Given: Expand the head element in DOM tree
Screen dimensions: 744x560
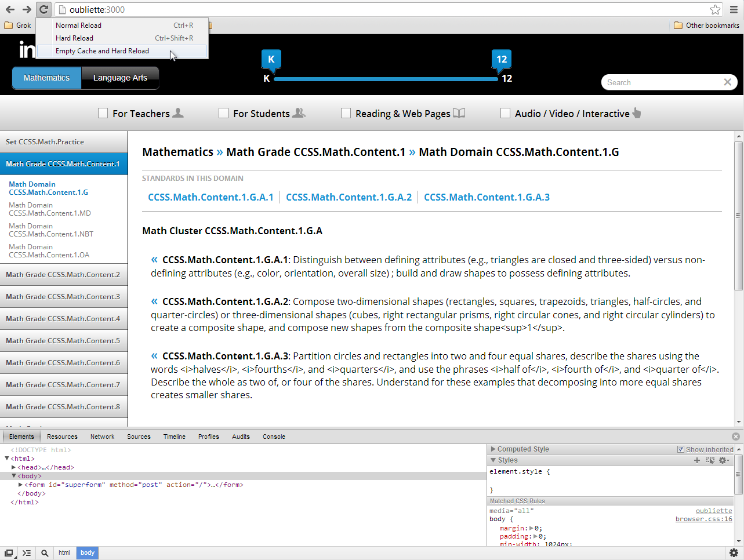Looking at the screenshot, I should 14,467.
